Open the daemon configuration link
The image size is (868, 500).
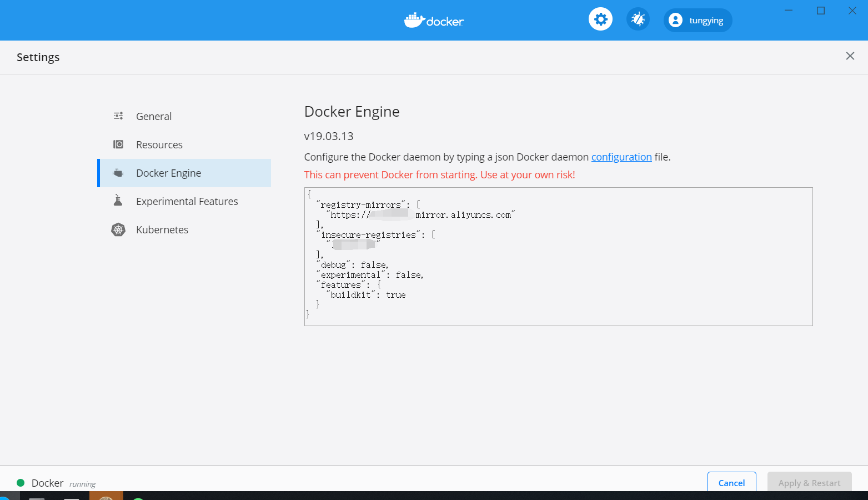621,157
